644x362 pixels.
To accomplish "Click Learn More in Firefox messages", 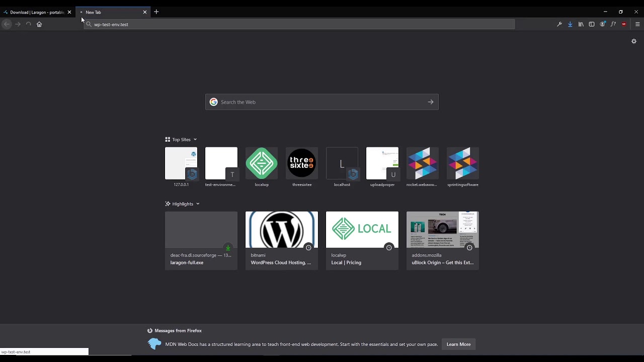I will coord(459,344).
